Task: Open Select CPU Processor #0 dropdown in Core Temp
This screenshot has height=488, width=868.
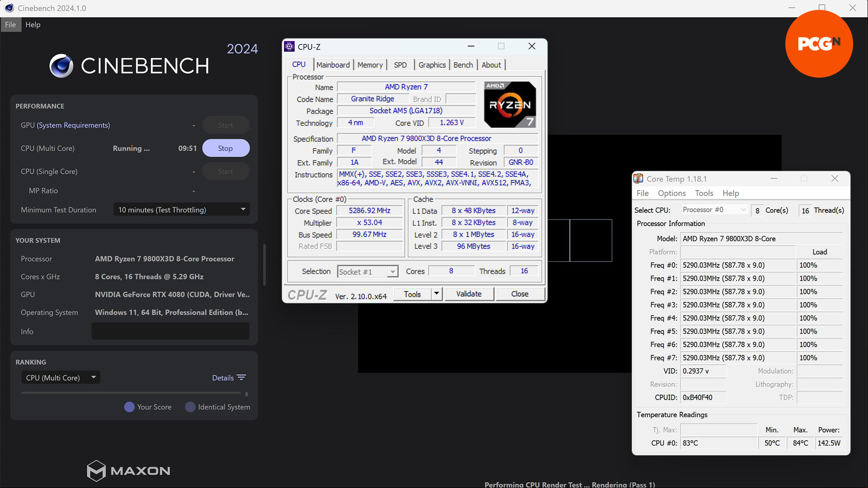Action: point(714,210)
